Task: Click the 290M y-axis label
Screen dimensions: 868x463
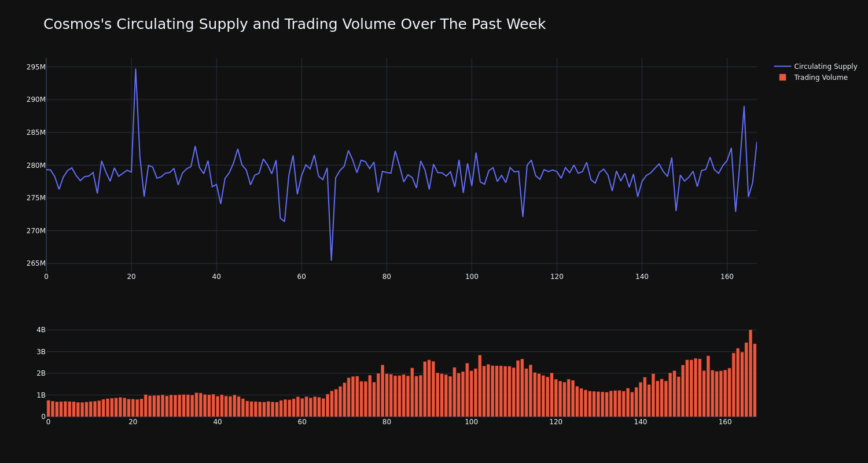Action: 36,100
